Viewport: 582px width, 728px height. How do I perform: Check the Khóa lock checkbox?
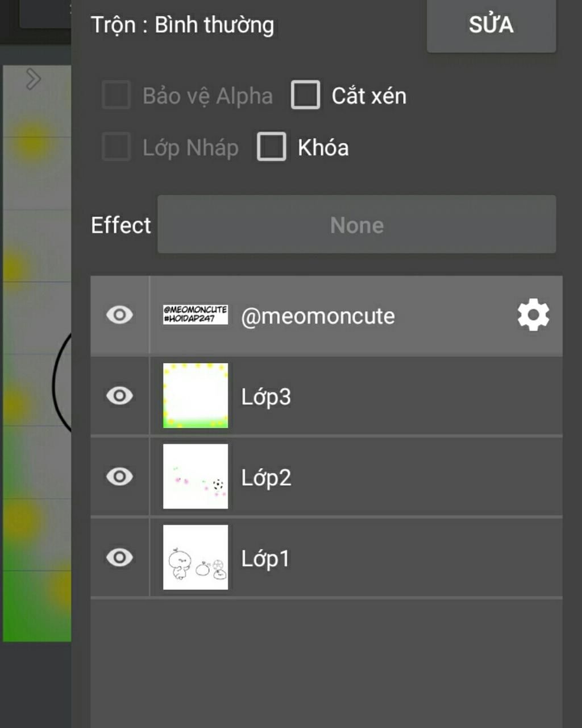(x=272, y=147)
